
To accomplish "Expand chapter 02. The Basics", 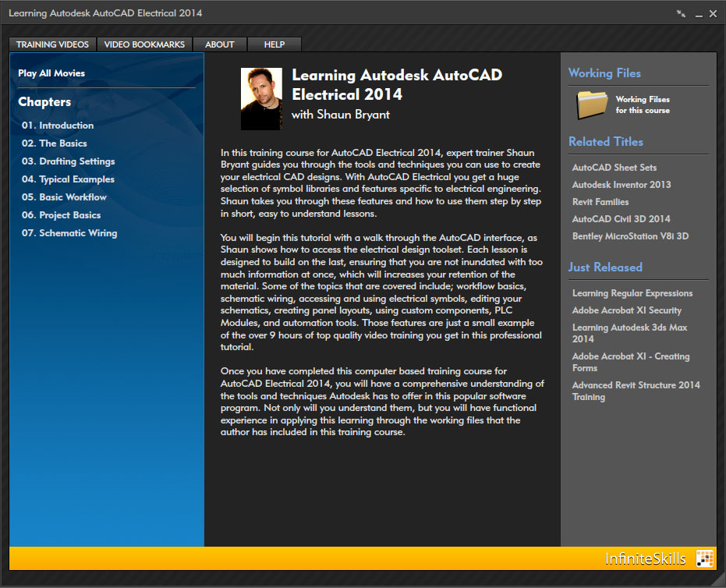I will tap(54, 143).
